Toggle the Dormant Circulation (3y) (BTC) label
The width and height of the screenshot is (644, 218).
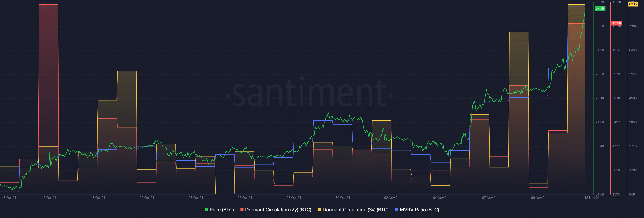(355, 210)
